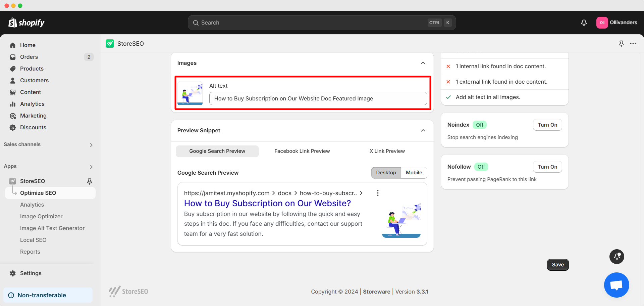Edit the image Alt text field

(x=318, y=98)
